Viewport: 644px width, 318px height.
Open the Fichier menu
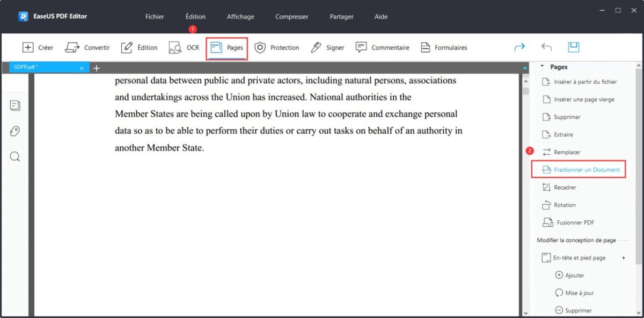(x=155, y=17)
